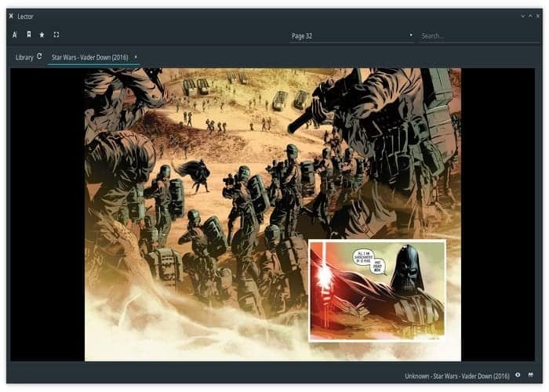Click the mask icon in the bottom-right status bar
This screenshot has height=392, width=549.
pos(531,375)
